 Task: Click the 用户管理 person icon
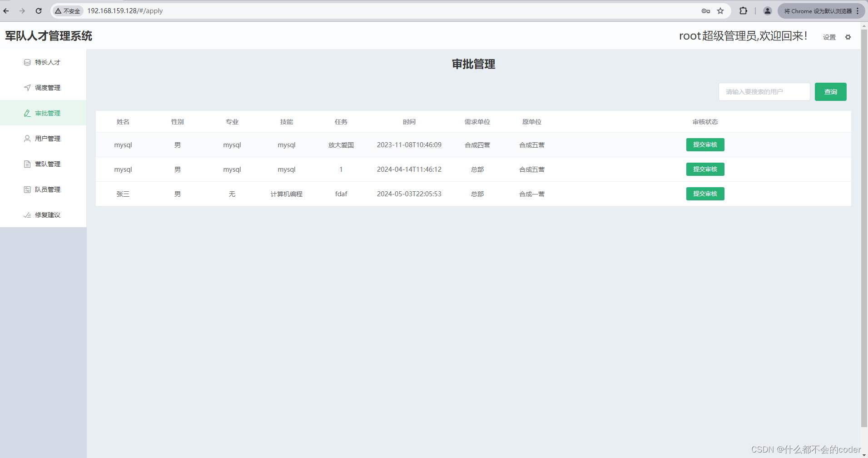[x=27, y=139]
